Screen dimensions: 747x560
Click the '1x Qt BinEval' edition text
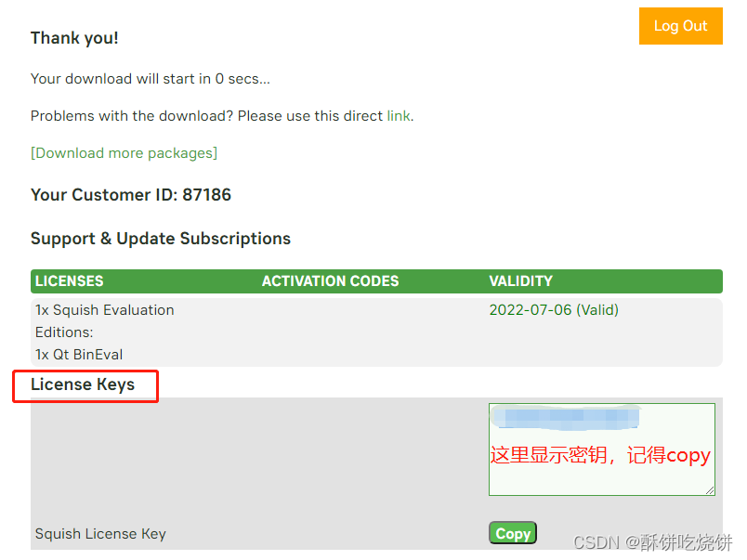[x=79, y=354]
